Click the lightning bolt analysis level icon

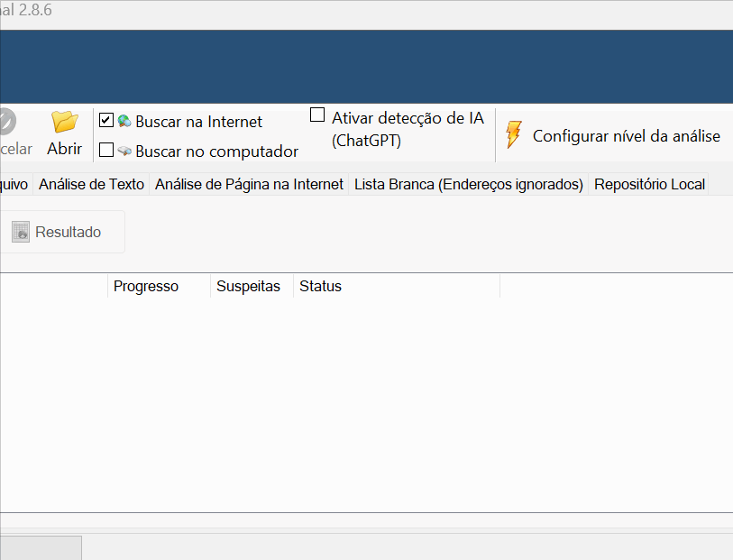[x=512, y=133]
